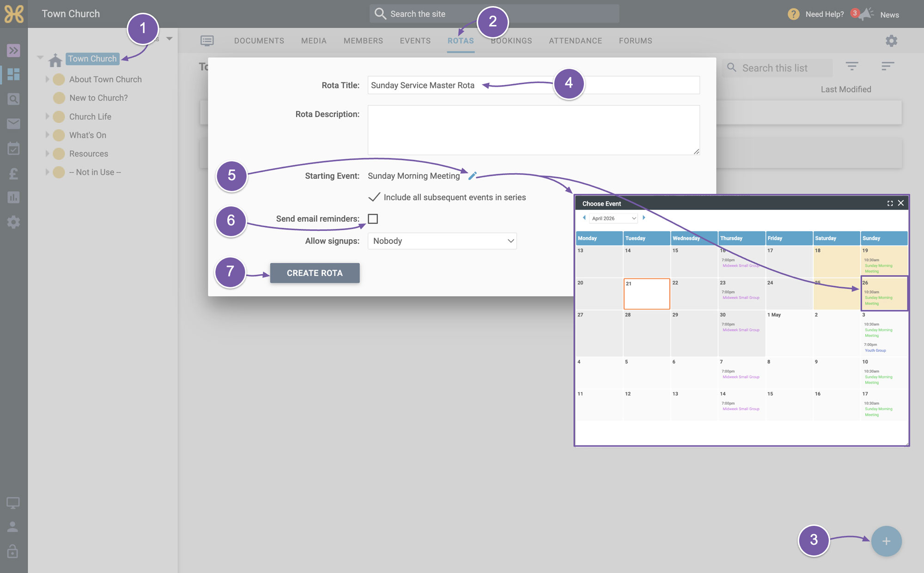The image size is (924, 573).
Task: Open the bar chart reports icon
Action: click(13, 198)
